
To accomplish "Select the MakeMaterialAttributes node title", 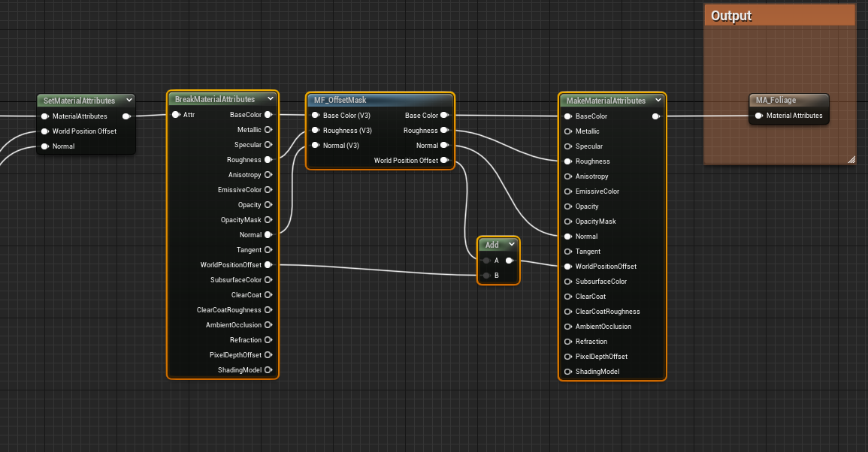I will (x=606, y=100).
